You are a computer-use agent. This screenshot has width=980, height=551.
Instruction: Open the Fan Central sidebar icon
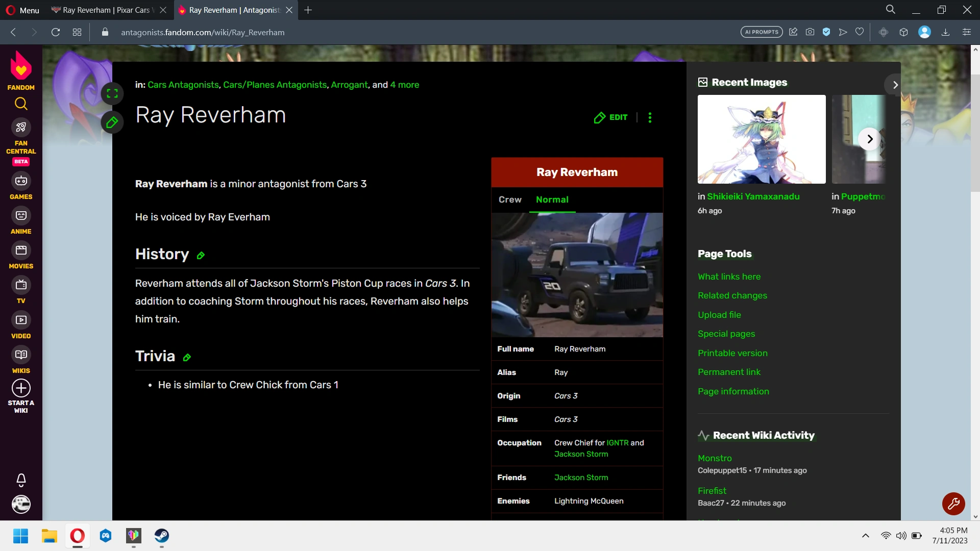click(x=21, y=128)
